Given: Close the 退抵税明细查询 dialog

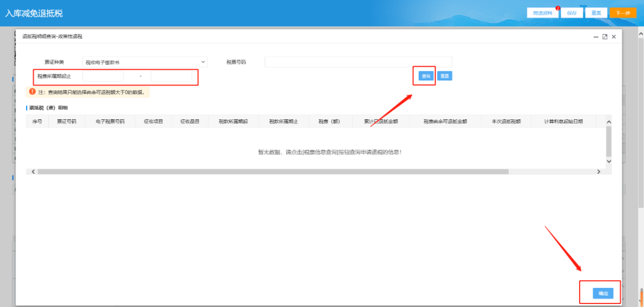Looking at the screenshot, I should click(x=614, y=37).
